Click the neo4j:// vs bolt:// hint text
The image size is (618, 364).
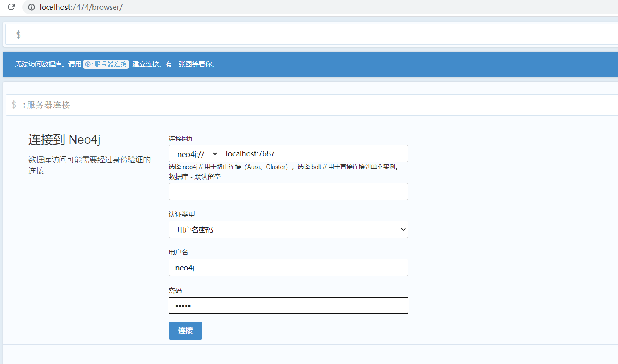pyautogui.click(x=285, y=167)
